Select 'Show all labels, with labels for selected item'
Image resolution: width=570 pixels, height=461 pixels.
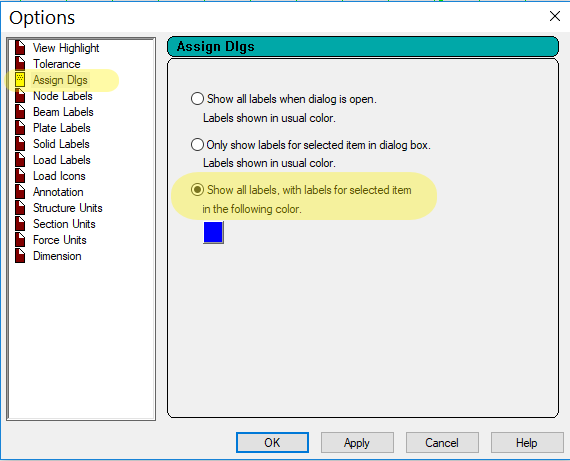[x=197, y=189]
